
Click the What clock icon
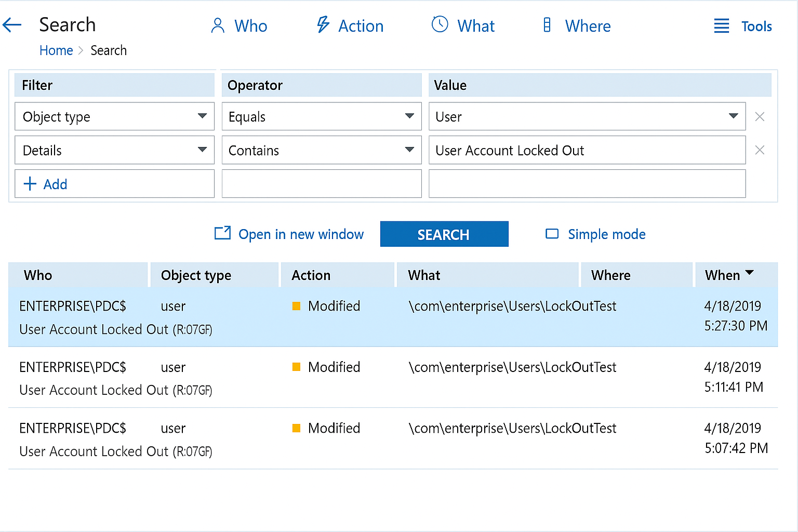440,24
